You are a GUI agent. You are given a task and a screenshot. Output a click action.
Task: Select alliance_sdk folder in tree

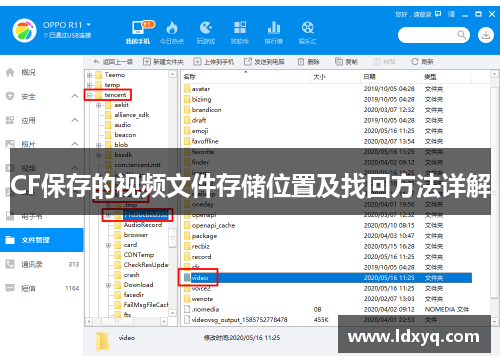(132, 115)
